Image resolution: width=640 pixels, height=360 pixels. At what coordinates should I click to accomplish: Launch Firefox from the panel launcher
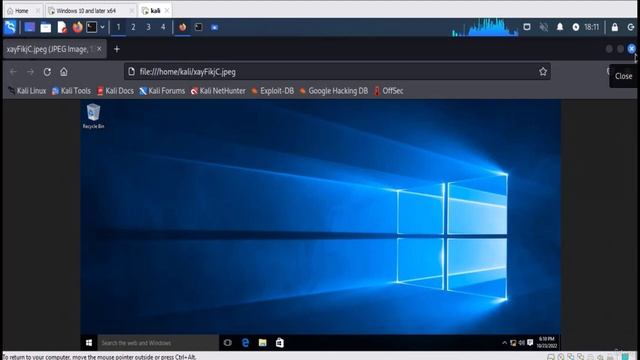[x=77, y=27]
